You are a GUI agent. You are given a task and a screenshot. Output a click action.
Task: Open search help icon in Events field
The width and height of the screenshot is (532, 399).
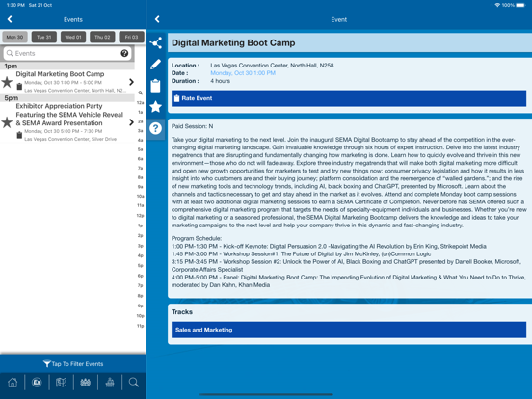click(x=124, y=53)
